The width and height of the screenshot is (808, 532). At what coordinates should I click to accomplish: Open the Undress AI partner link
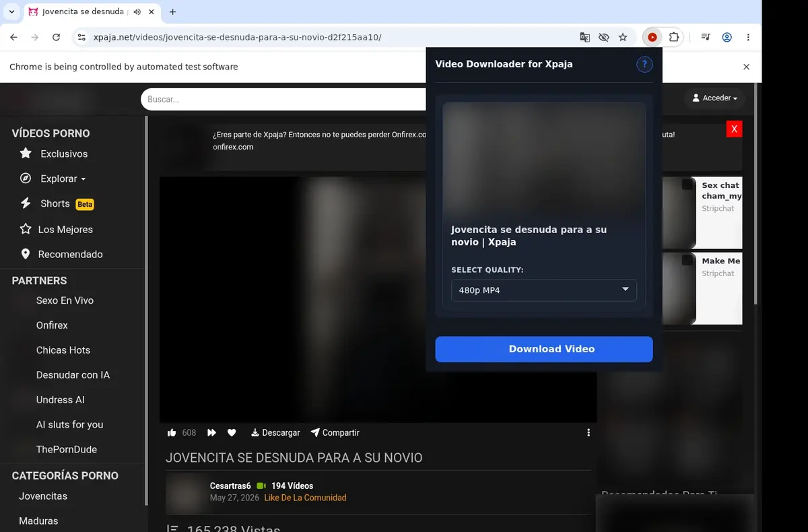point(61,399)
